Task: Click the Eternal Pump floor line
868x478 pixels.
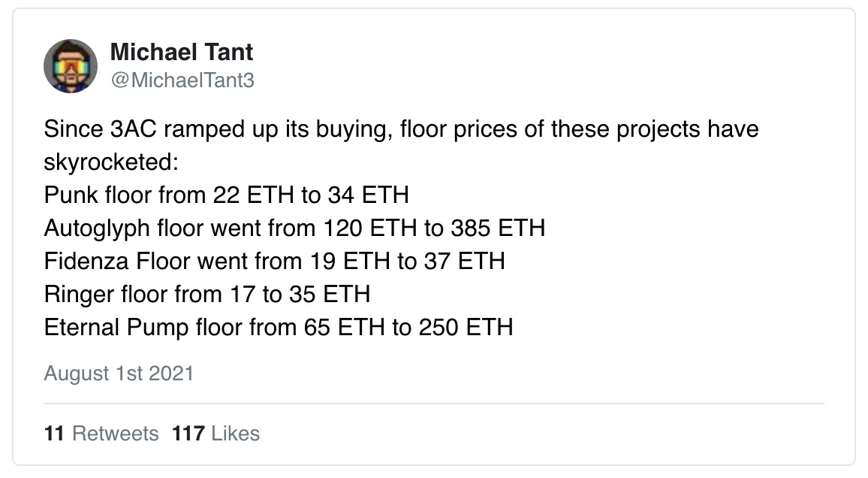Action: point(279,328)
